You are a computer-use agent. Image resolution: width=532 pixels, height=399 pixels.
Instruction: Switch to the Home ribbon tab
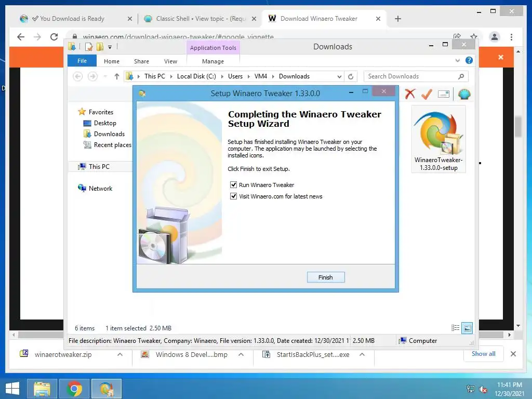coord(112,61)
